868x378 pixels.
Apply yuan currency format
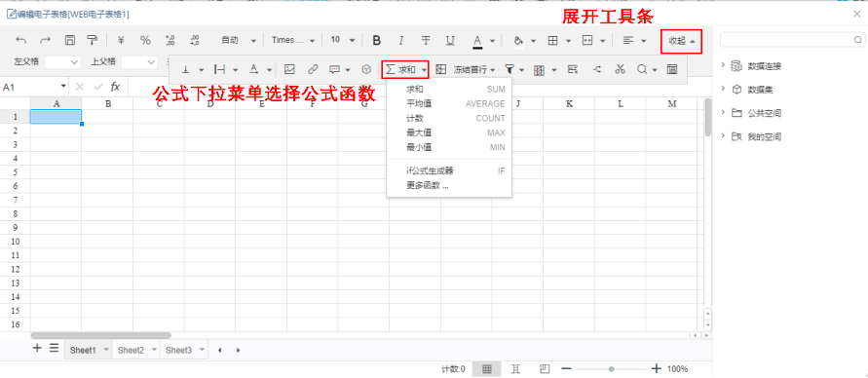pyautogui.click(x=121, y=40)
